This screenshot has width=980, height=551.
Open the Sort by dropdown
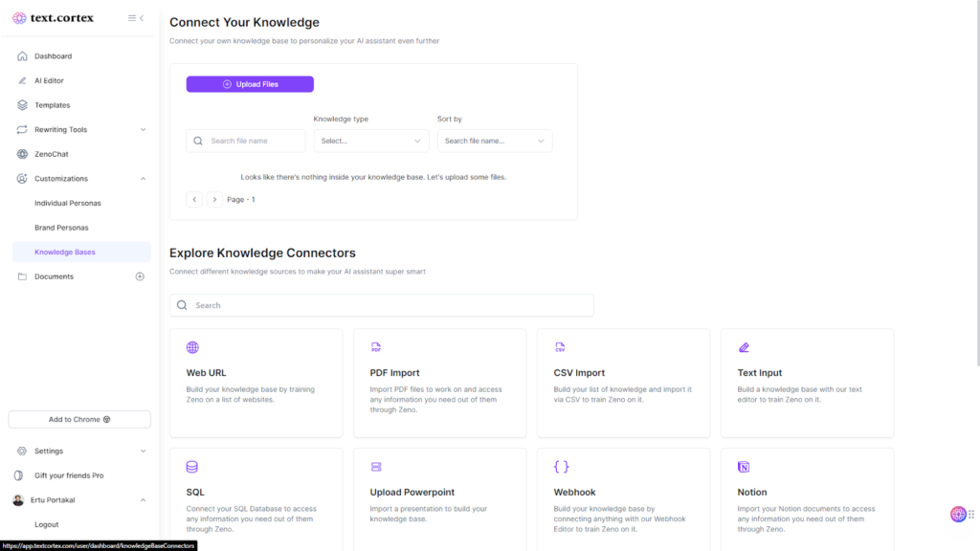(495, 141)
